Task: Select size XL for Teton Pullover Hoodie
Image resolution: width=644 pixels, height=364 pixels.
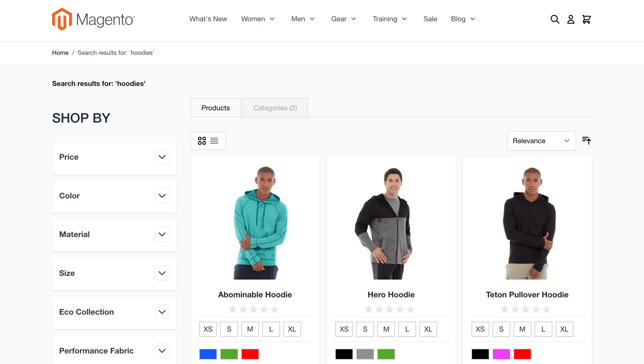Action: [x=564, y=329]
